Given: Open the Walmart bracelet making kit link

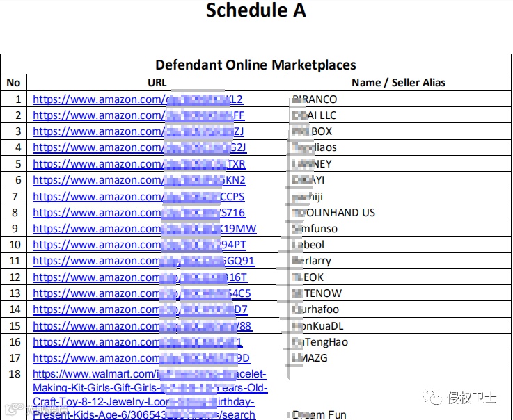Looking at the screenshot, I should (150, 394).
